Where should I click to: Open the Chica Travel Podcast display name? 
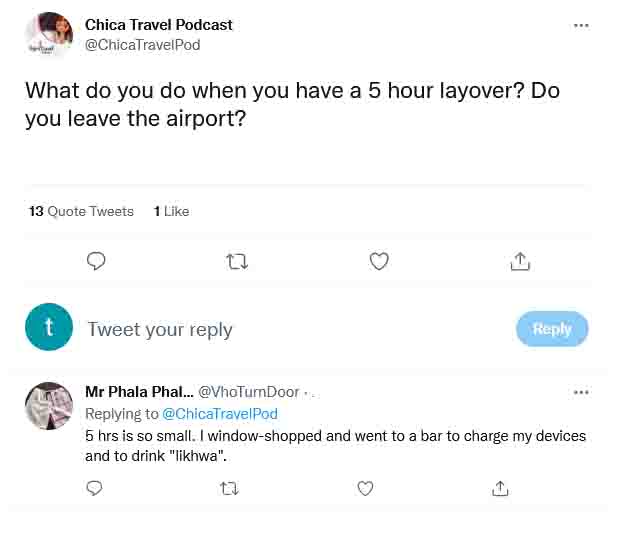[159, 25]
